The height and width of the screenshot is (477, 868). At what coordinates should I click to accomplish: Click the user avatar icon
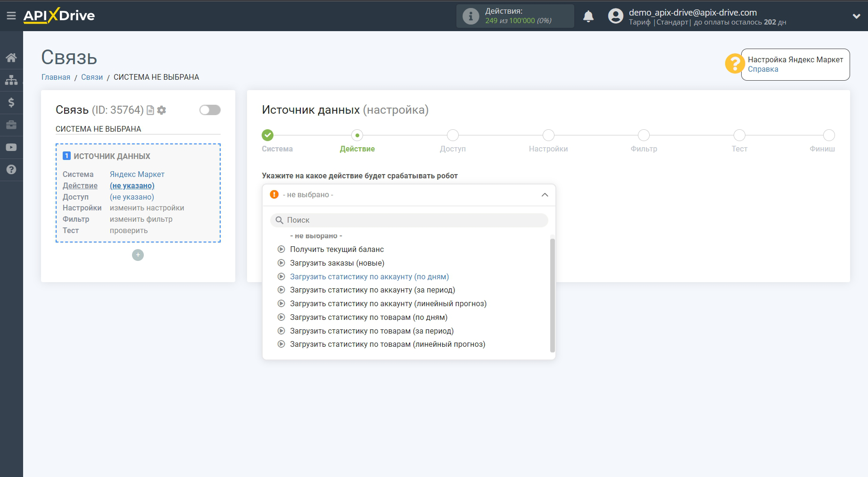(x=615, y=16)
